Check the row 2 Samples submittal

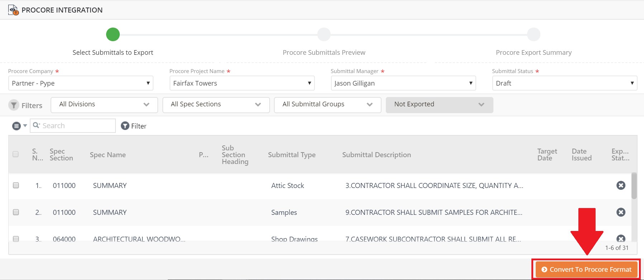(16, 212)
